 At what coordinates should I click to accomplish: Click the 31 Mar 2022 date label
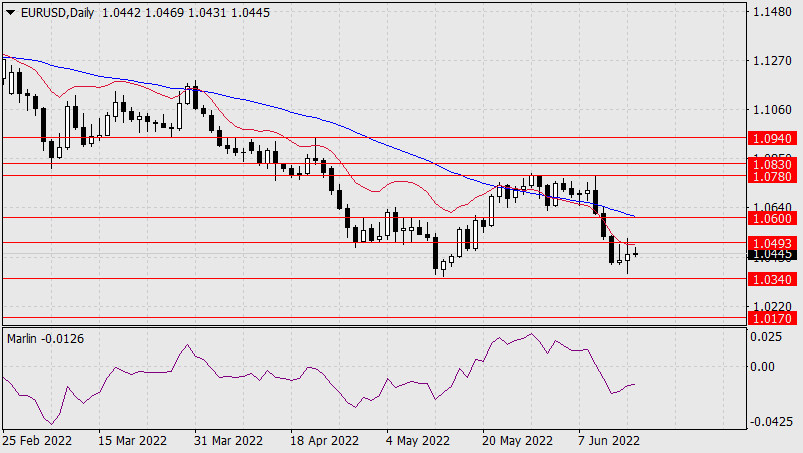(228, 441)
